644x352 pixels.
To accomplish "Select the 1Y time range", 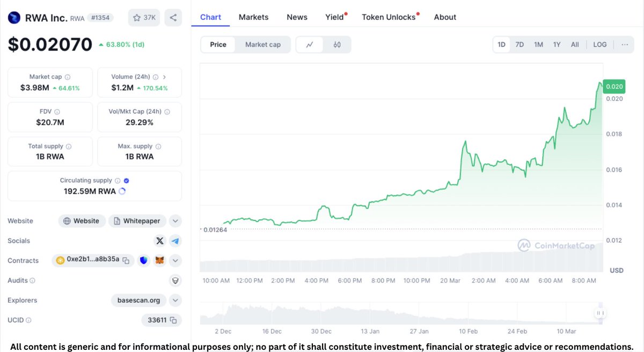I will [557, 45].
